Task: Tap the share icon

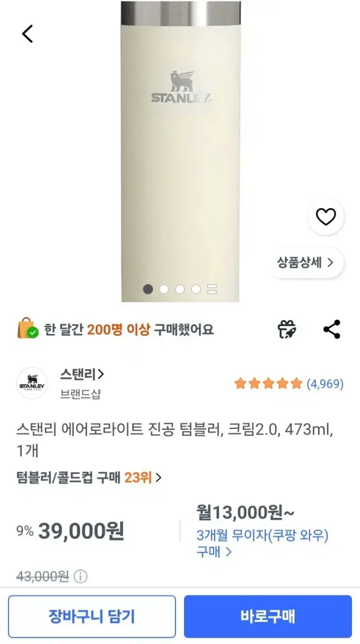Action: (332, 330)
